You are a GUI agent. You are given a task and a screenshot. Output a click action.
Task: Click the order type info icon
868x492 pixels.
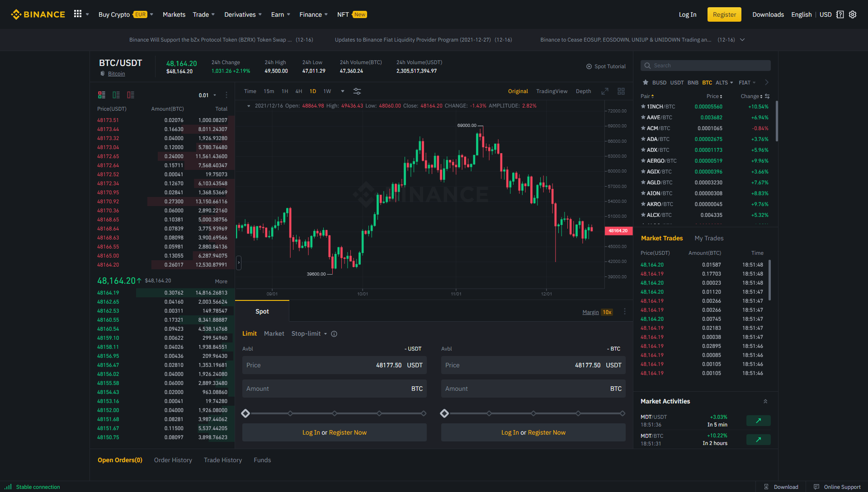point(334,334)
